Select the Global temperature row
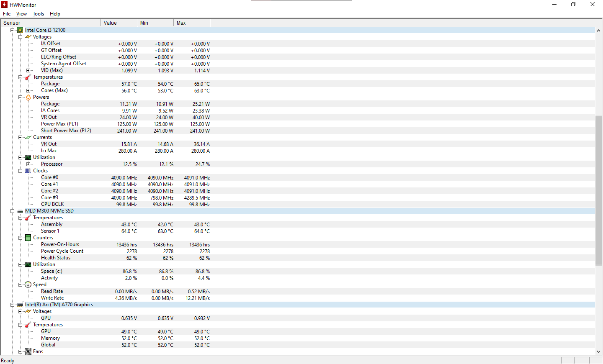The image size is (603, 364). 298,345
